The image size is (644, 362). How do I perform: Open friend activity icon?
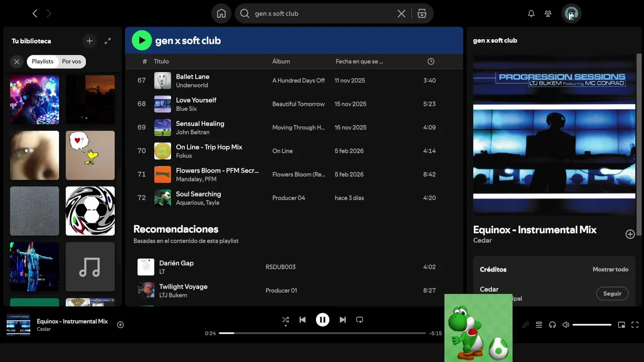tap(548, 14)
